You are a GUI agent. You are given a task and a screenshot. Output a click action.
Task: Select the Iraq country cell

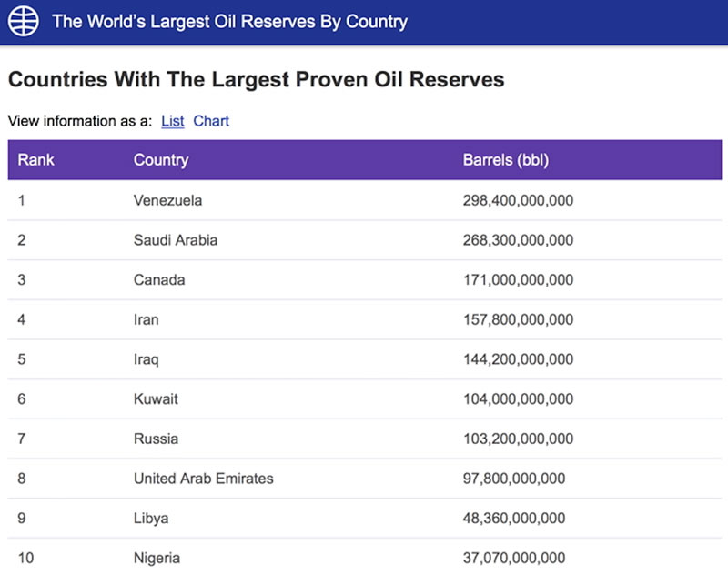(147, 359)
